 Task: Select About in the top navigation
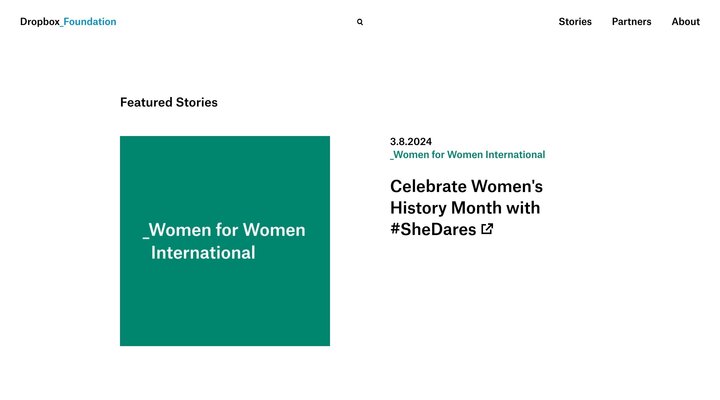tap(685, 22)
